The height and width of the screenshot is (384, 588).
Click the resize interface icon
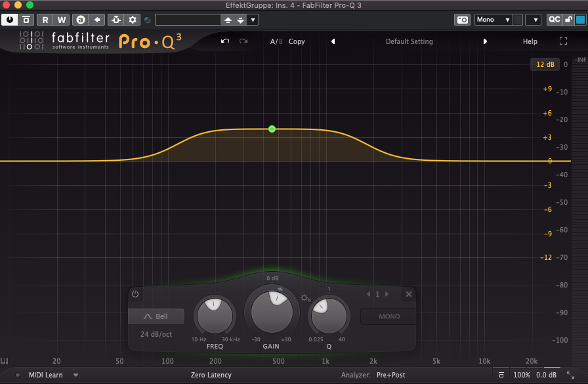click(x=571, y=375)
